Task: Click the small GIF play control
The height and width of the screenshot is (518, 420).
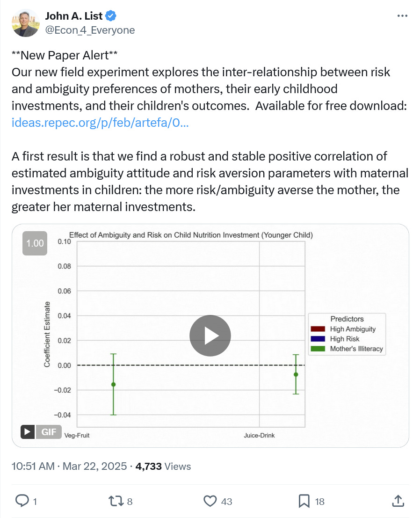Action: 28,432
